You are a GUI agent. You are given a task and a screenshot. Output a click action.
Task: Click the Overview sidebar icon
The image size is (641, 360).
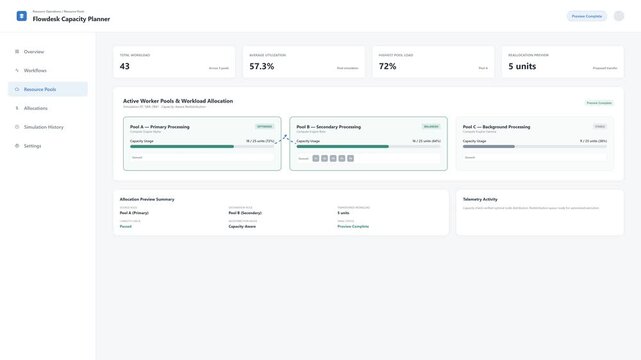pos(17,51)
